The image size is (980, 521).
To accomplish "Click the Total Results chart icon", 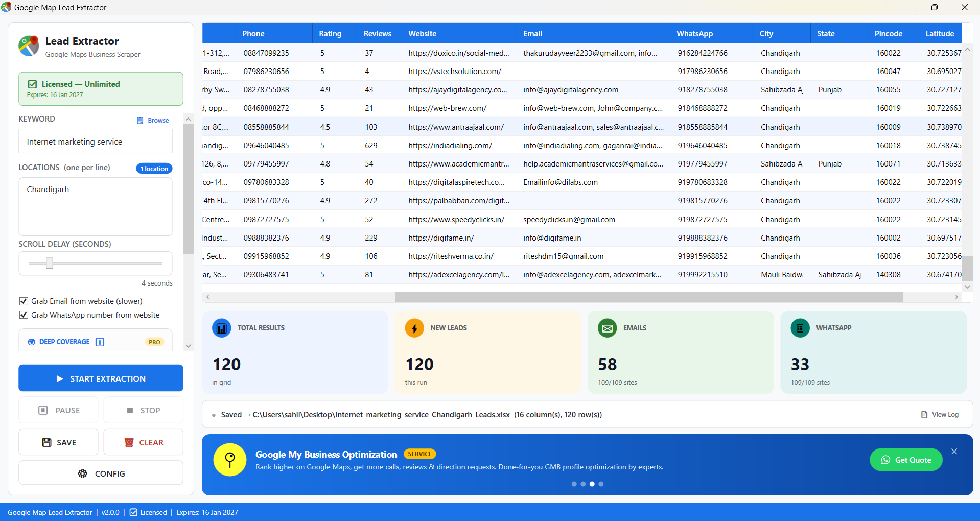I will 221,328.
